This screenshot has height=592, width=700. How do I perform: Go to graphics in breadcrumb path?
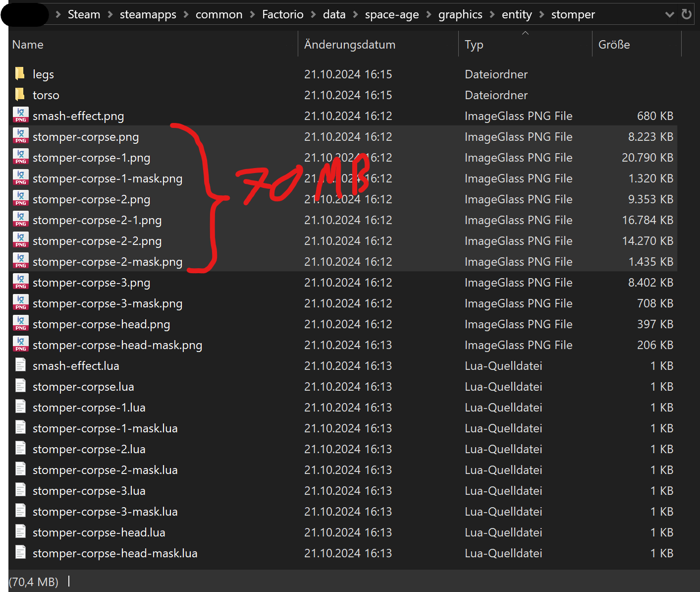[460, 14]
